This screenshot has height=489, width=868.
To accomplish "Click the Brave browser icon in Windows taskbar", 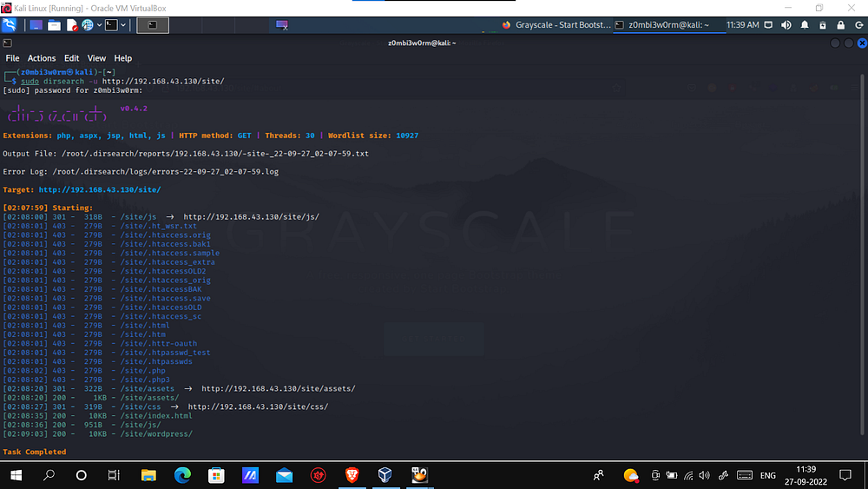I will tap(352, 475).
